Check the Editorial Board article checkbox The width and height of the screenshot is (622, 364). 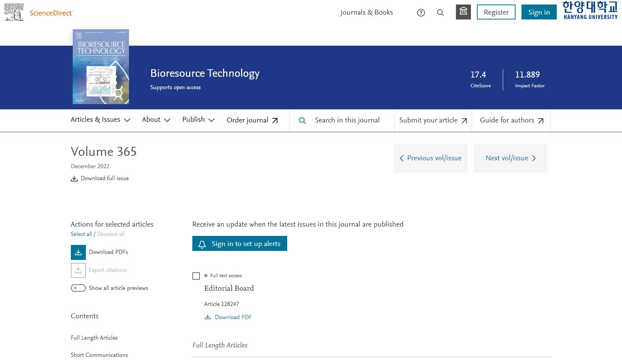196,276
